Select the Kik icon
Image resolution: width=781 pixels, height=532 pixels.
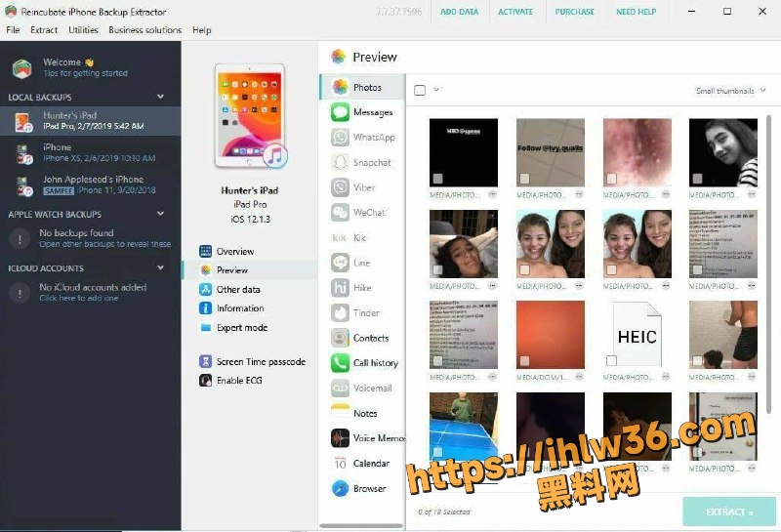340,237
